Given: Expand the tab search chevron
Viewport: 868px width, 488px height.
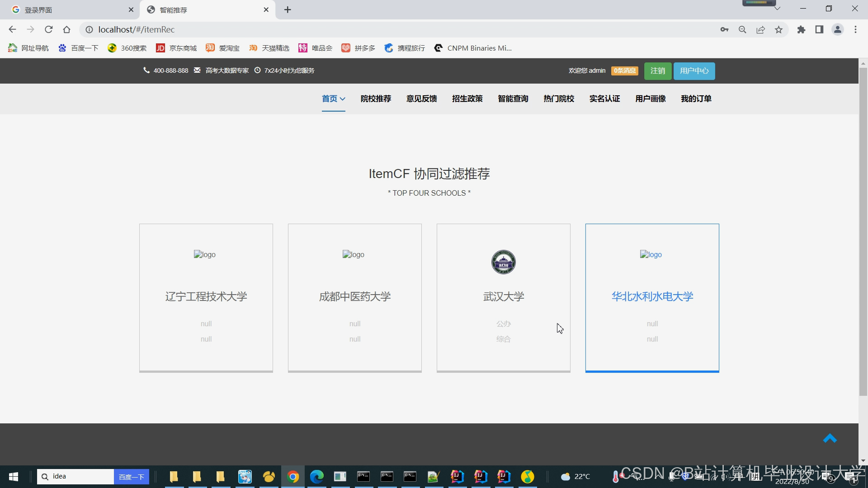Looking at the screenshot, I should 777,9.
